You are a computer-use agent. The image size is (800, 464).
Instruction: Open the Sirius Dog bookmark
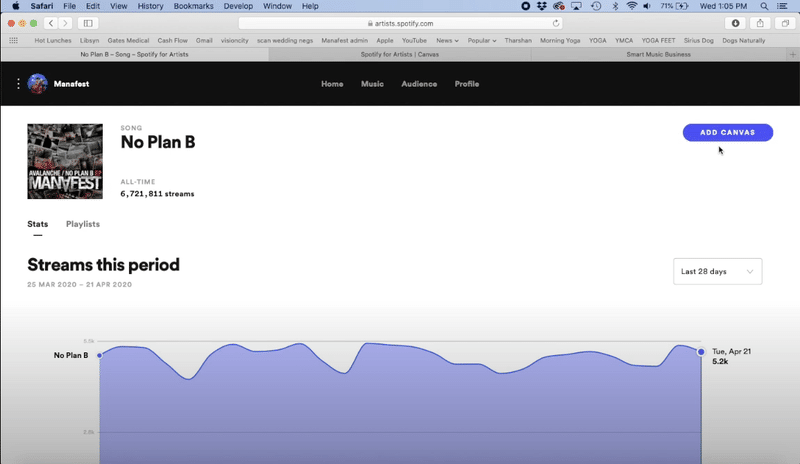tap(698, 40)
